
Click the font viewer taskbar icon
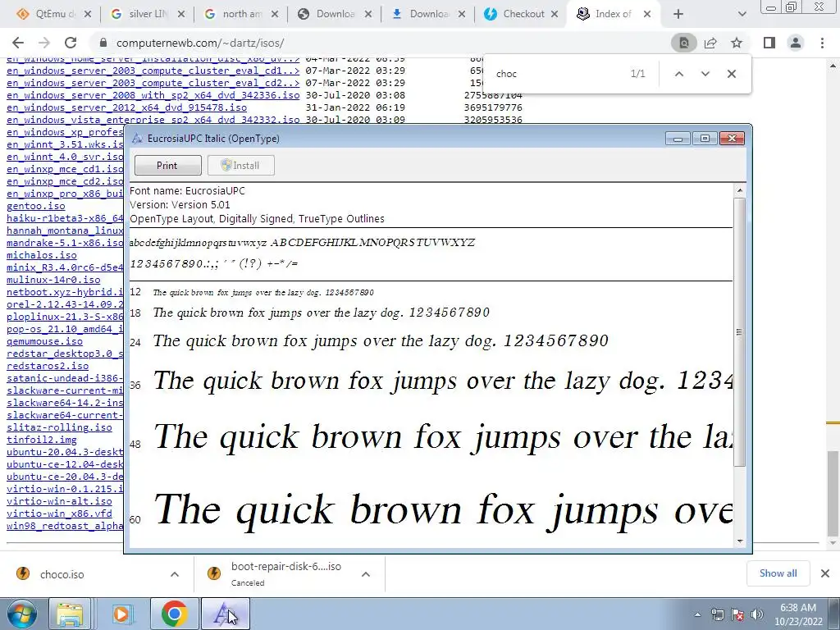pos(226,614)
